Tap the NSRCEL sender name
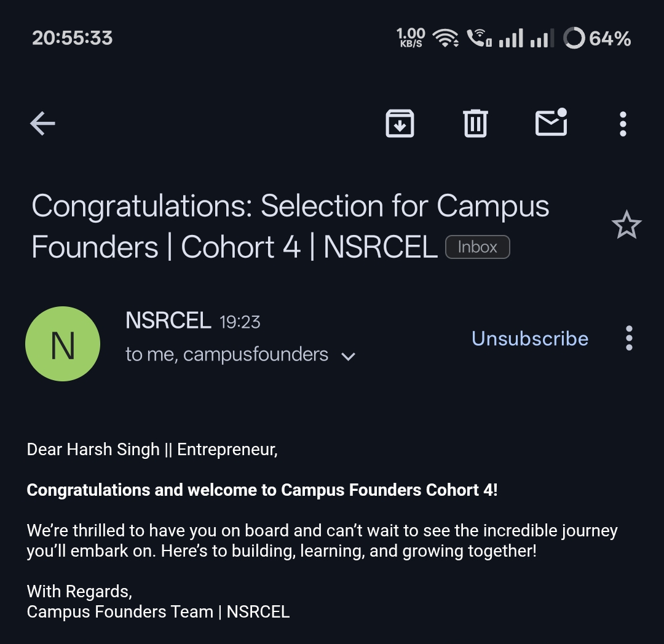Viewport: 664px width, 644px height. tap(168, 320)
